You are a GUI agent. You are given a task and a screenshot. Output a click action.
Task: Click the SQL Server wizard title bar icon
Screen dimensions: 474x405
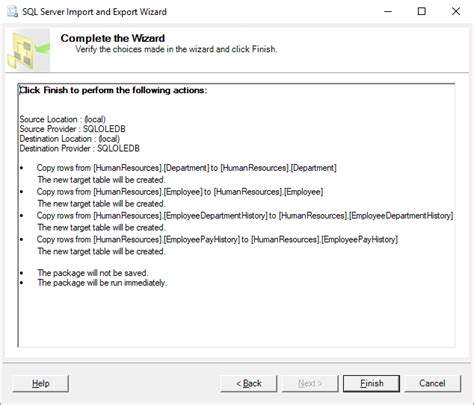click(12, 12)
